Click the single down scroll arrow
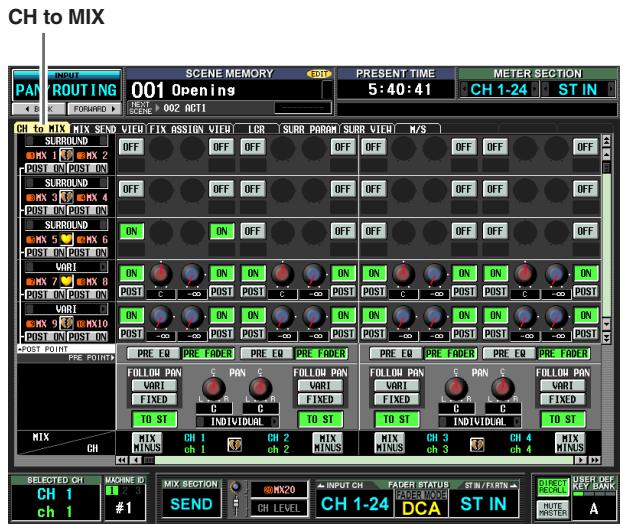Screen dimensions: 623x524 coord(606,324)
